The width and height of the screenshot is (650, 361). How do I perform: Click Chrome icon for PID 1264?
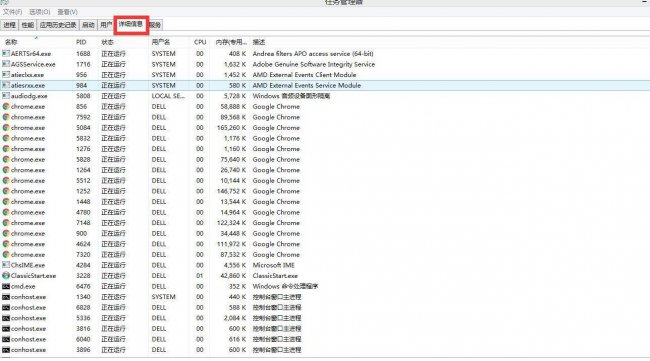coord(6,170)
